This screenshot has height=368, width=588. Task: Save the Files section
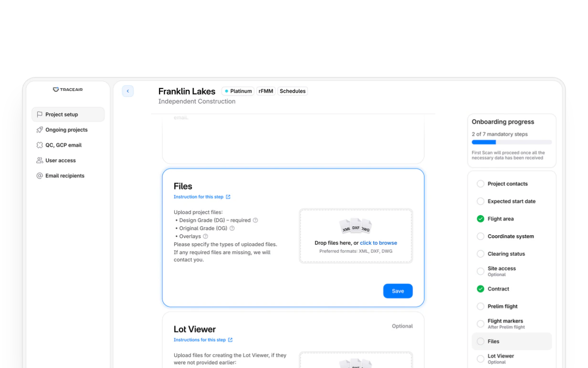(398, 291)
